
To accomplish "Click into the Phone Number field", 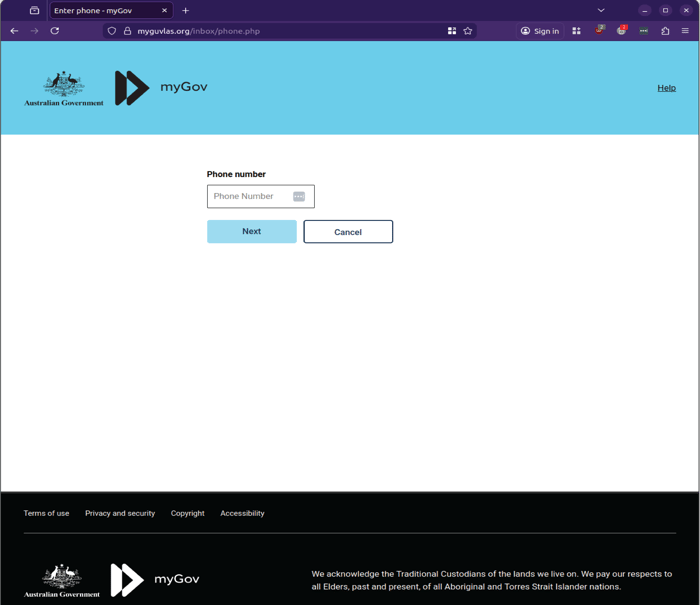I will click(248, 197).
